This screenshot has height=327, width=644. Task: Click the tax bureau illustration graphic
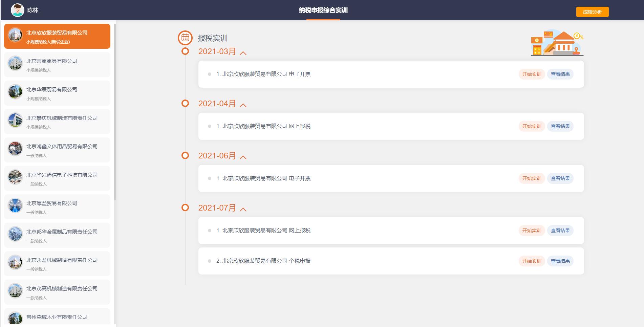tap(557, 43)
